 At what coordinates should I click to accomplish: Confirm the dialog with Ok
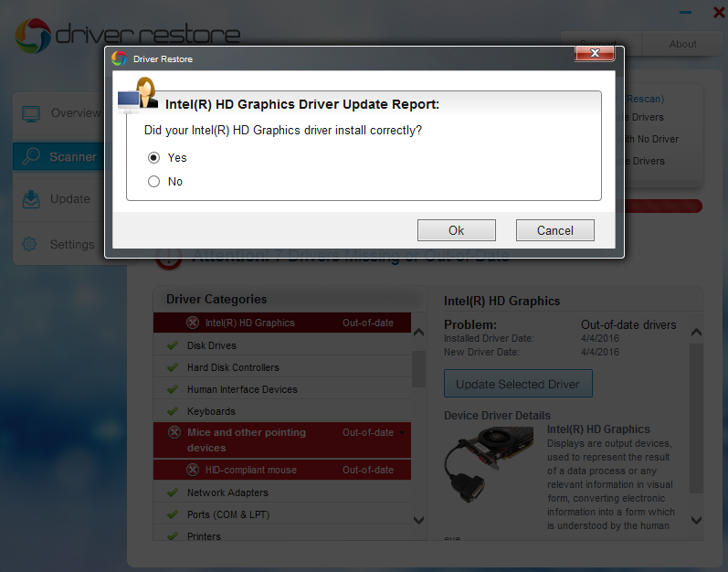pos(457,230)
